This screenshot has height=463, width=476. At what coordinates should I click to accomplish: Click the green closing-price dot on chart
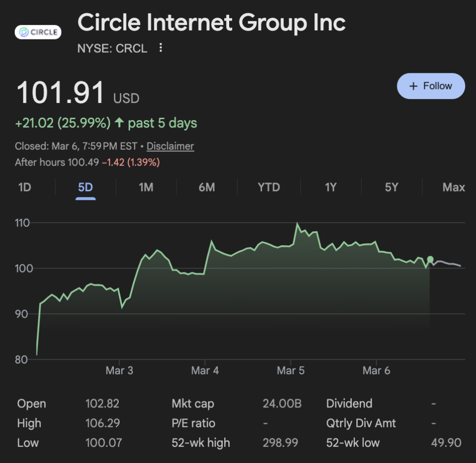[430, 260]
